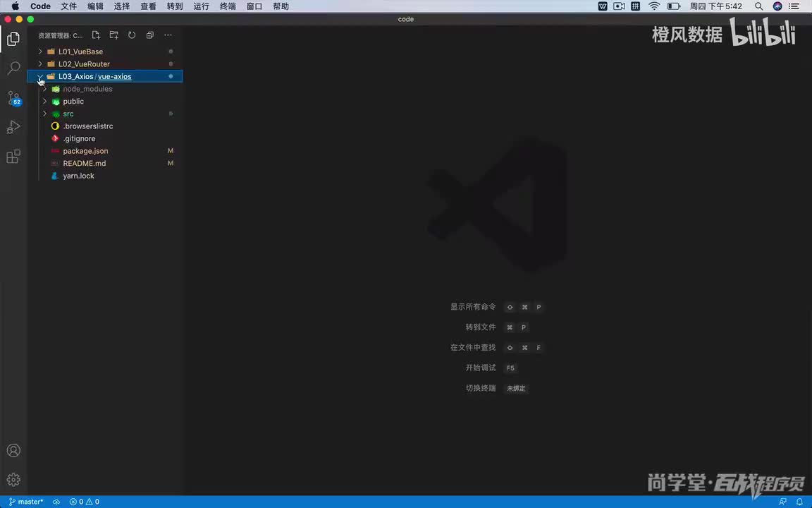Collapse all folders in explorer

tap(149, 35)
